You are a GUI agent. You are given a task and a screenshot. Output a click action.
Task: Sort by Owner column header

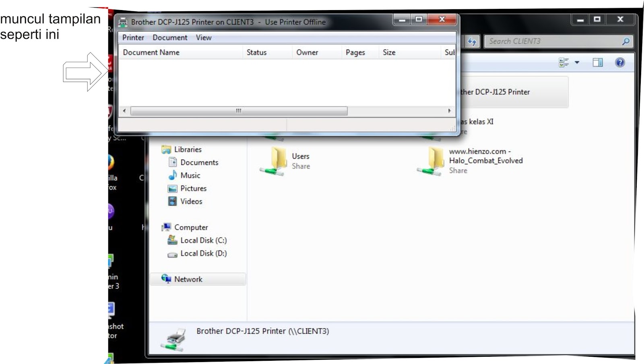click(x=317, y=52)
